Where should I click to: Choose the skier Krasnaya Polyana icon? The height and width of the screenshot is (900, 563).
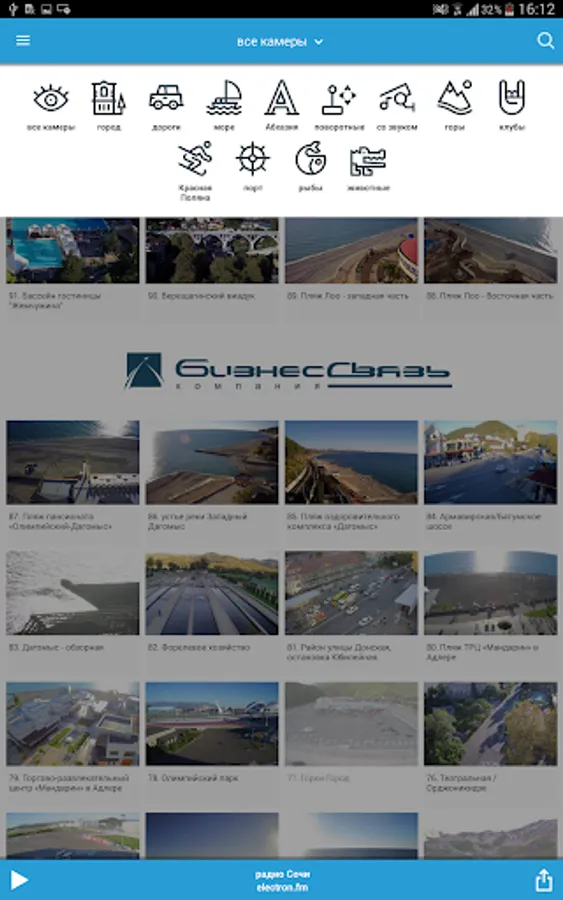195,158
